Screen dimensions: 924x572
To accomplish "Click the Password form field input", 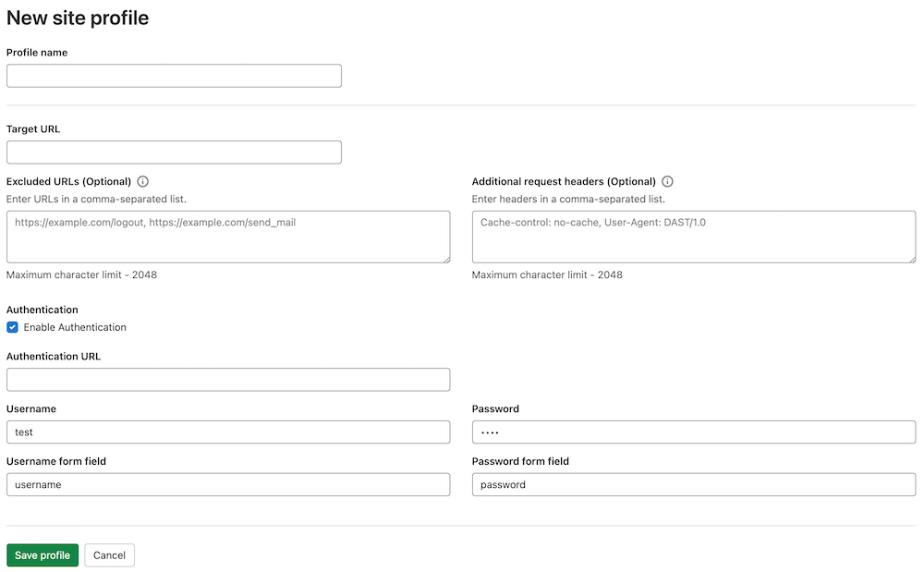I will pyautogui.click(x=693, y=484).
